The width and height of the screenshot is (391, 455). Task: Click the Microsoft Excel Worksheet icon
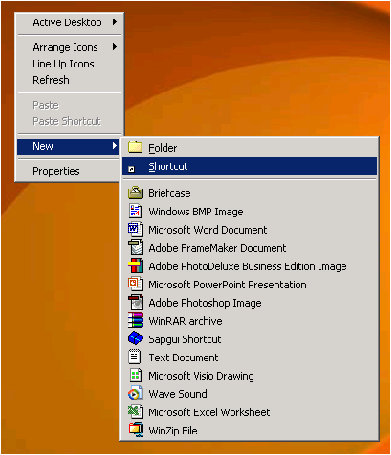click(x=135, y=412)
